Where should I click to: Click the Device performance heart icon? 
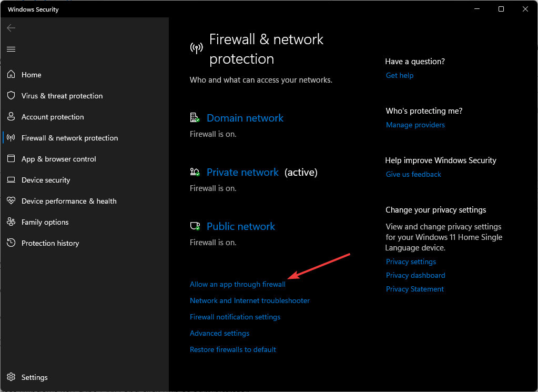[11, 200]
